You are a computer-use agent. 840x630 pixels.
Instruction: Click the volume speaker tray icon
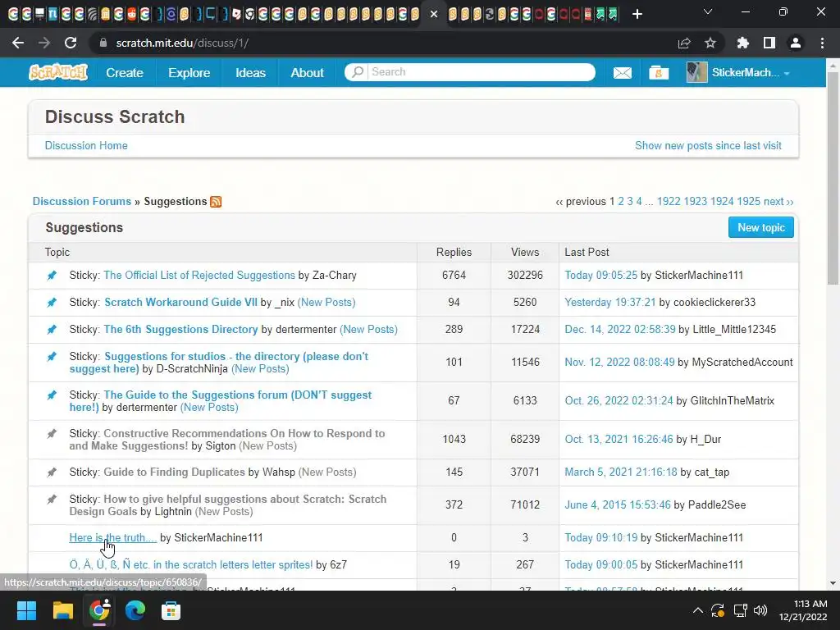760,610
